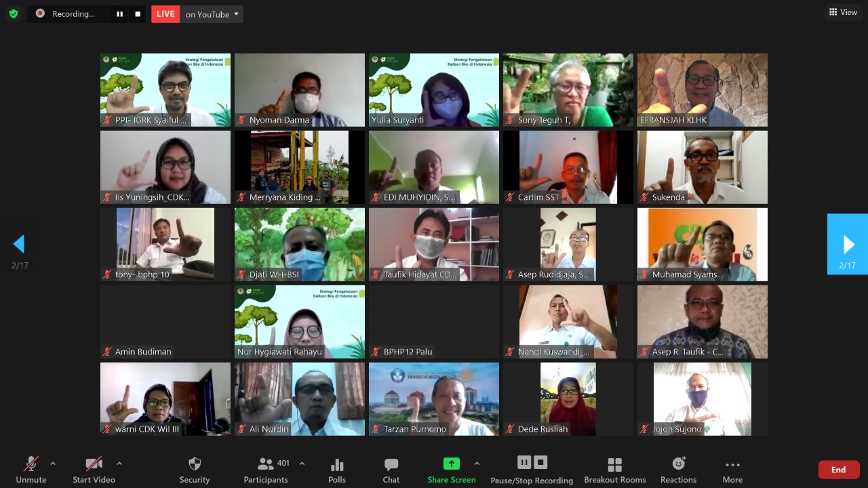Select Tarzan Purnomo's video tile
Screen dimensions: 868x488
(x=434, y=399)
